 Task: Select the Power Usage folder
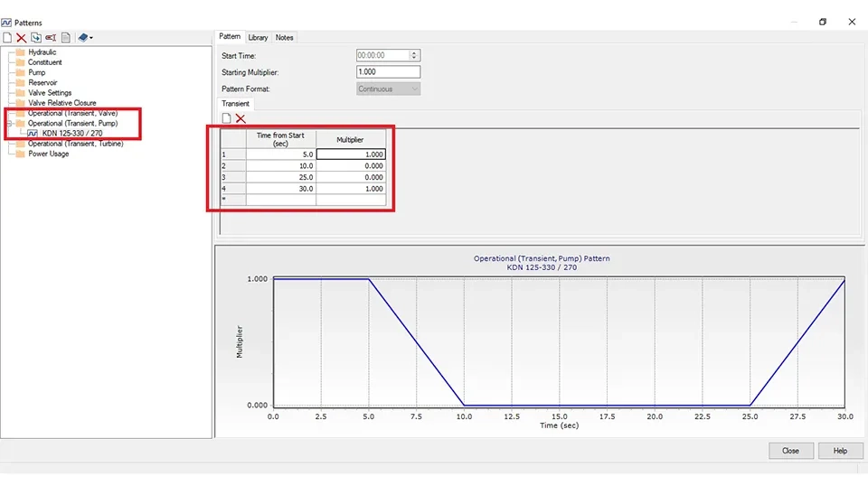47,154
